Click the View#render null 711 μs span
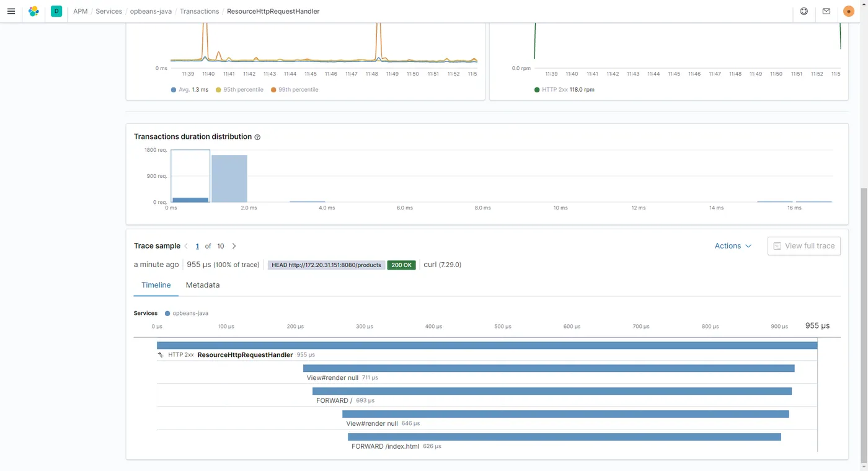 click(549, 368)
